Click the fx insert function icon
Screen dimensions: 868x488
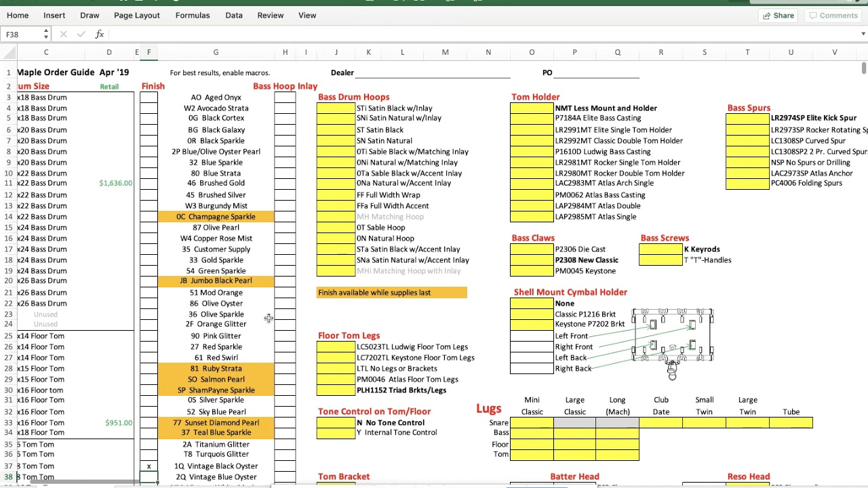[100, 34]
